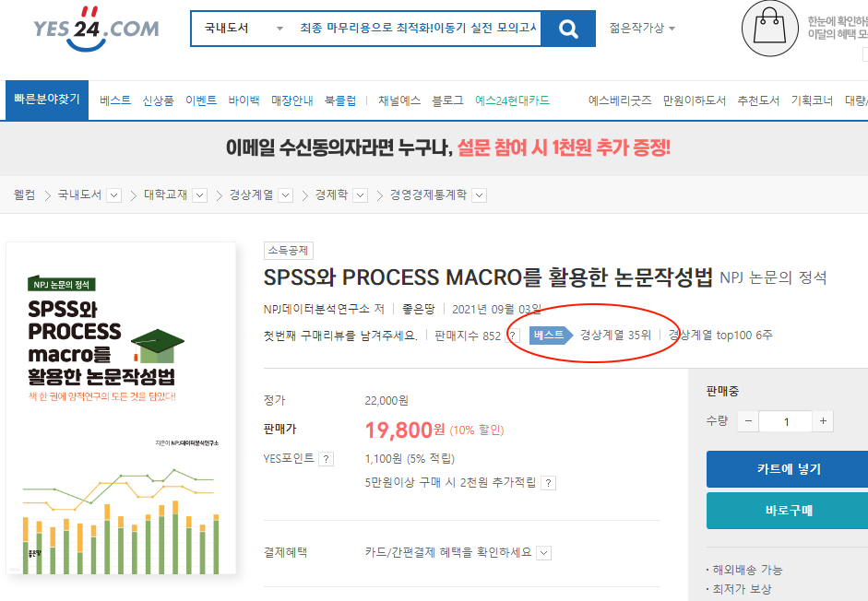Go to 대학교재 breadcrumb link
Screen dimensions: 868x601
[165, 194]
